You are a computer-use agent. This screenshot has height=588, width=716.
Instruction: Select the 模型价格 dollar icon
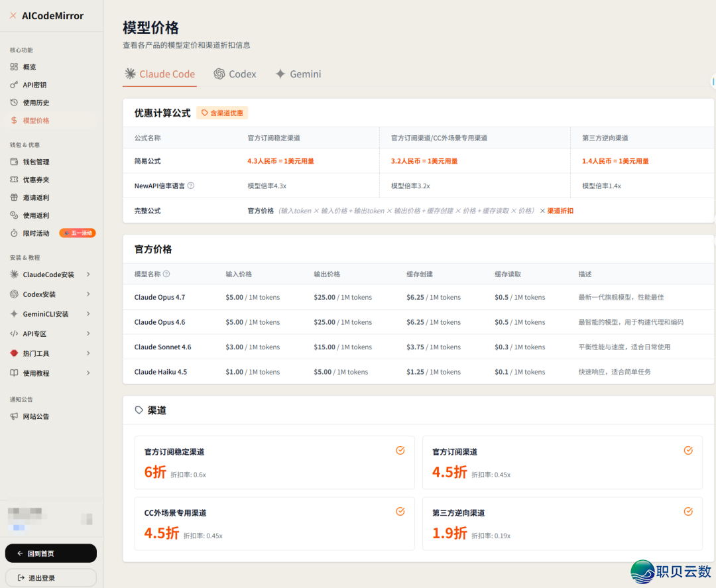(x=14, y=120)
